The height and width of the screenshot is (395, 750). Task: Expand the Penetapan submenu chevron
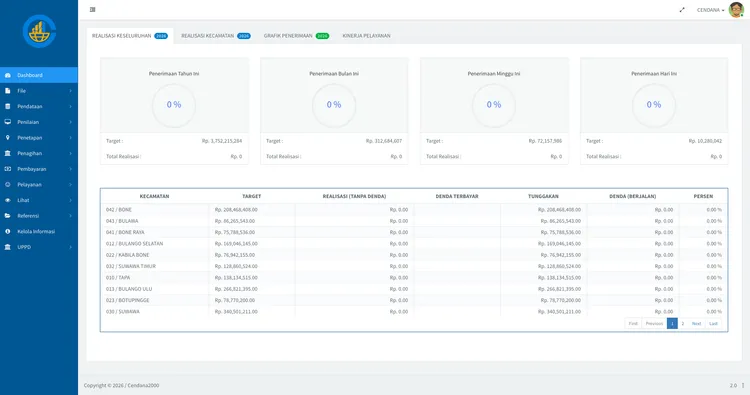pyautogui.click(x=70, y=138)
